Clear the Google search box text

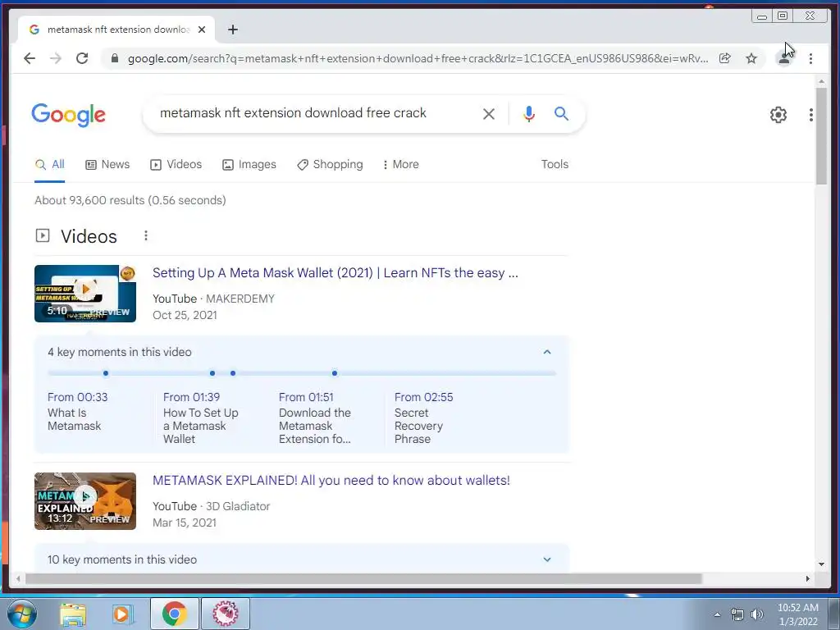click(489, 113)
